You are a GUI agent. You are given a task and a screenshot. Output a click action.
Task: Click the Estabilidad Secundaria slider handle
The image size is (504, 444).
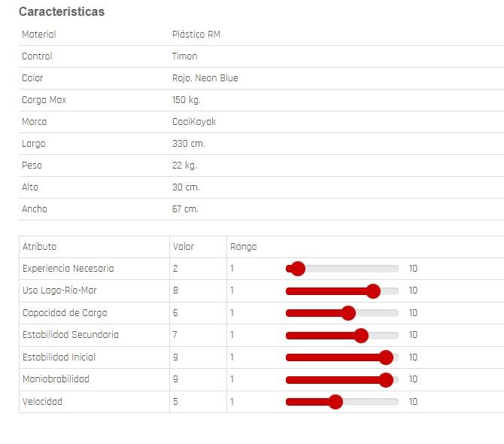click(360, 335)
